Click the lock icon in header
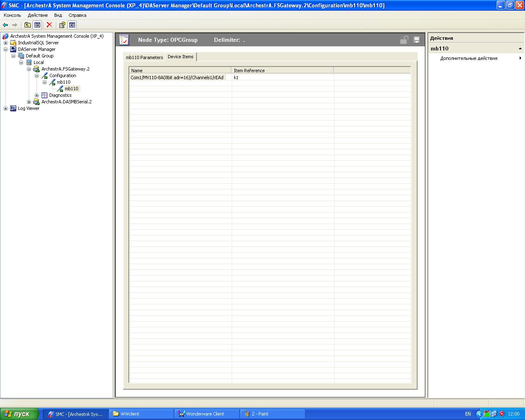 coord(404,40)
